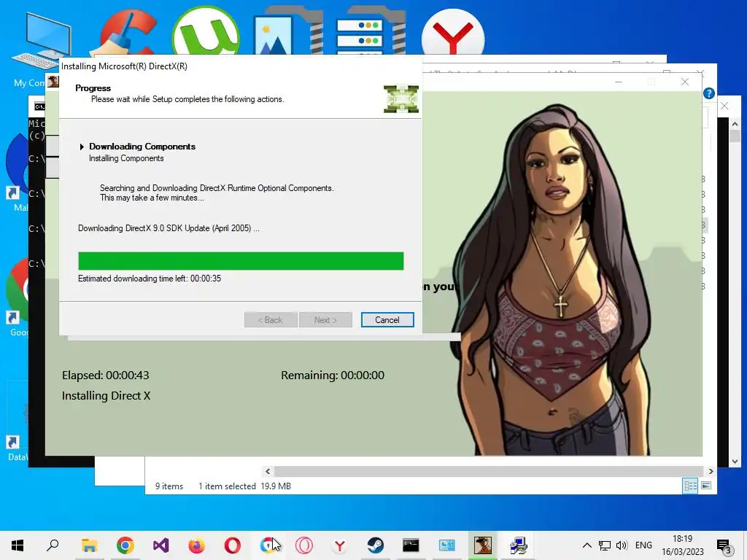Click the blue help icon in Explorer
The width and height of the screenshot is (747, 560).
[x=709, y=93]
